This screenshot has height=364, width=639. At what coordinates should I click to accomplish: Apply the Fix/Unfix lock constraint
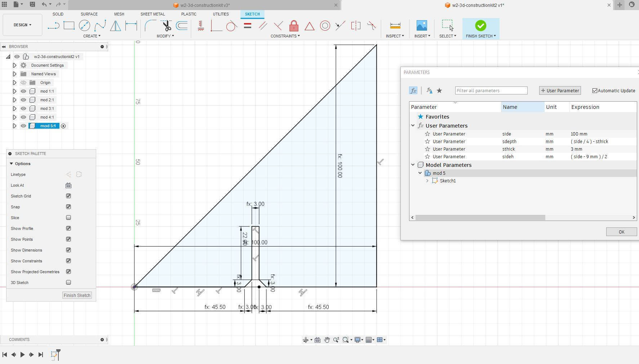(x=294, y=26)
